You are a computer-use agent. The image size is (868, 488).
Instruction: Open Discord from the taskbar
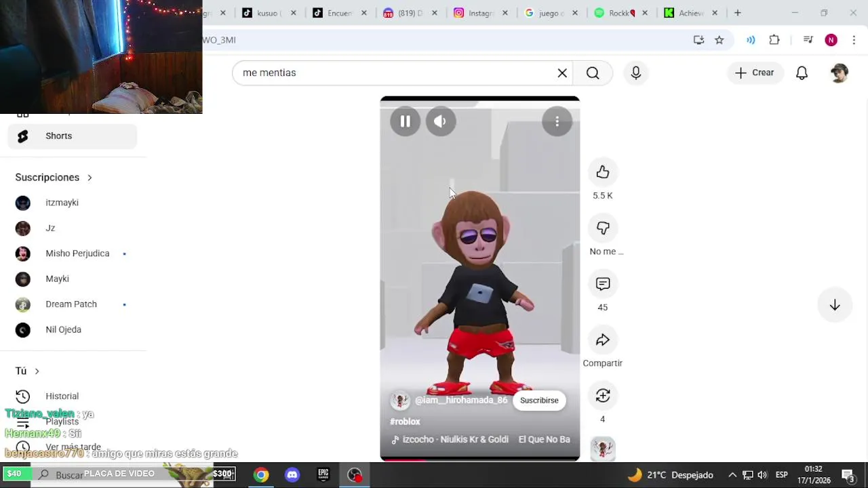[292, 475]
